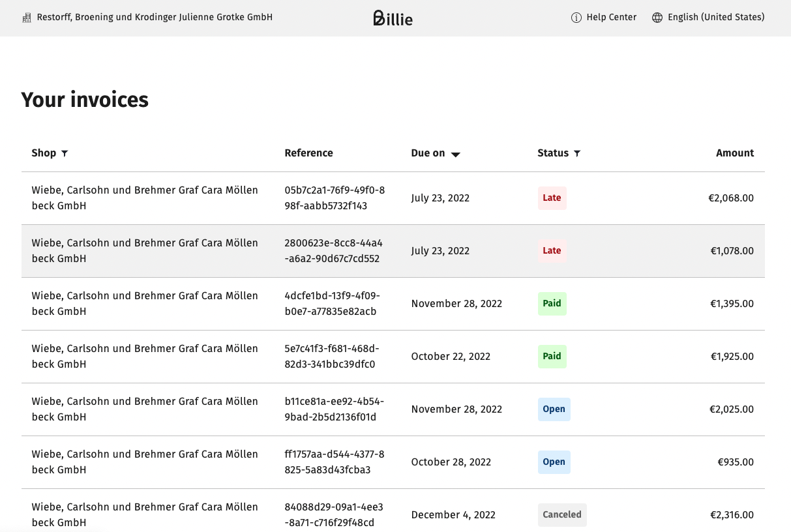Screen dimensions: 791x532
Task: Click the Late badge for the €2,068.00 invoice
Action: (552, 198)
